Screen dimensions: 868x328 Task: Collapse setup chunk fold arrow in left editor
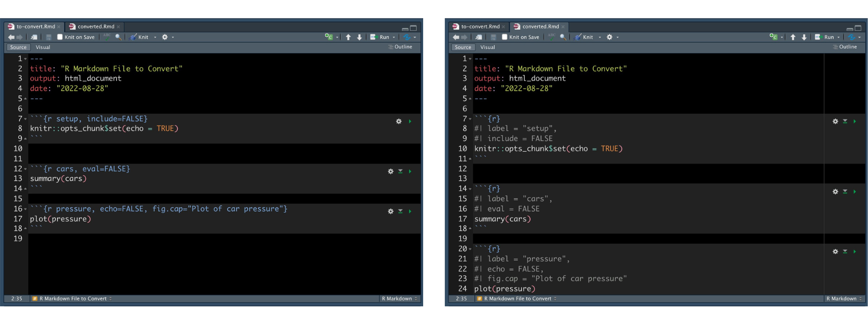[x=25, y=119]
